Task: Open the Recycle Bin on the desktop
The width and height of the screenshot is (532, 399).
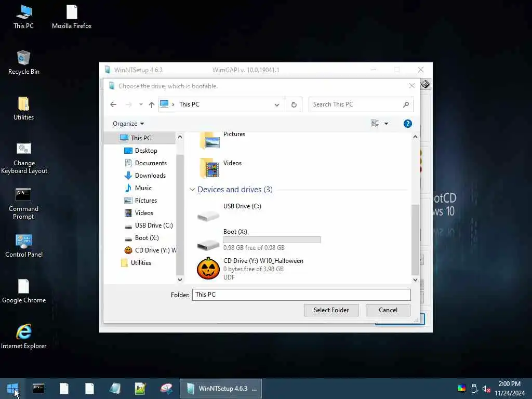Action: pyautogui.click(x=23, y=63)
